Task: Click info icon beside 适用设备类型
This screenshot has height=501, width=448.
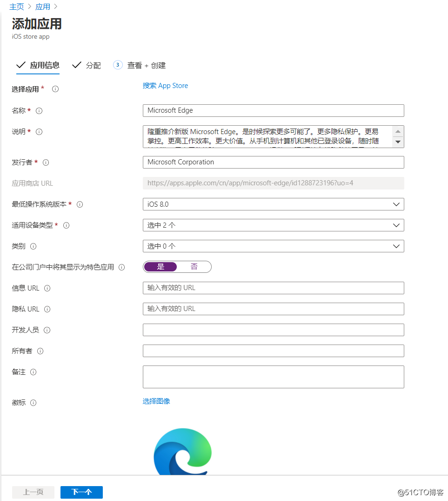Action: (x=67, y=225)
